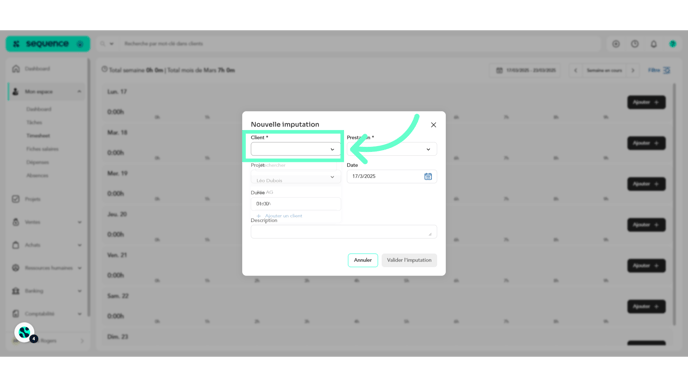This screenshot has height=387, width=688.
Task: Click the Ventes sidebar icon
Action: pyautogui.click(x=16, y=222)
